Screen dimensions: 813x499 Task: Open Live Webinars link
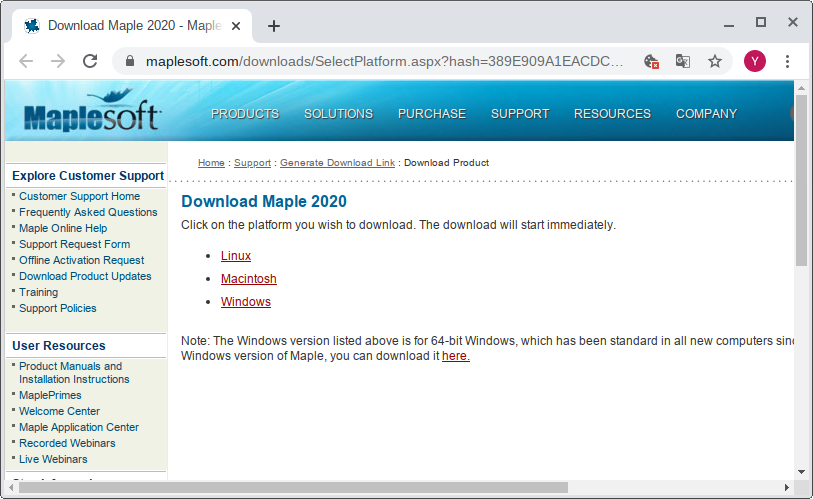[x=53, y=460]
